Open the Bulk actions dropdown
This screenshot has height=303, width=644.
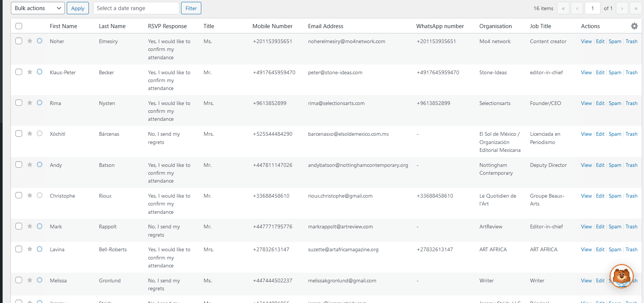pos(38,8)
